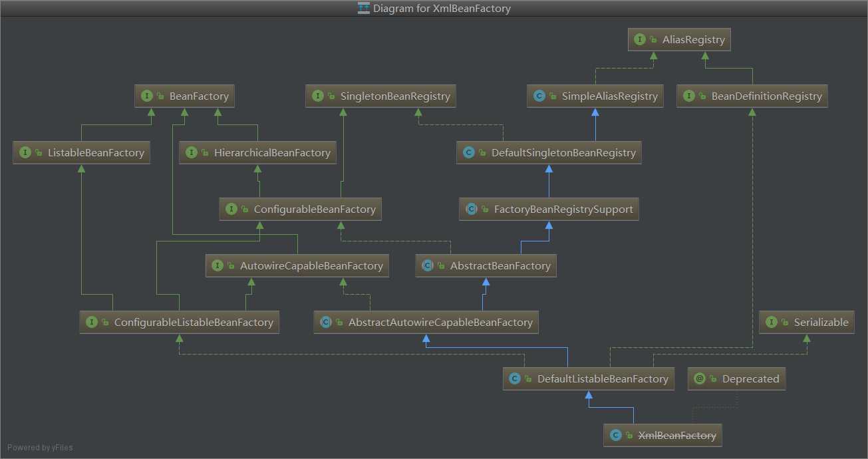Click the interface icon on ListableBeanFactory
Viewport: 868px width, 459px height.
25,153
